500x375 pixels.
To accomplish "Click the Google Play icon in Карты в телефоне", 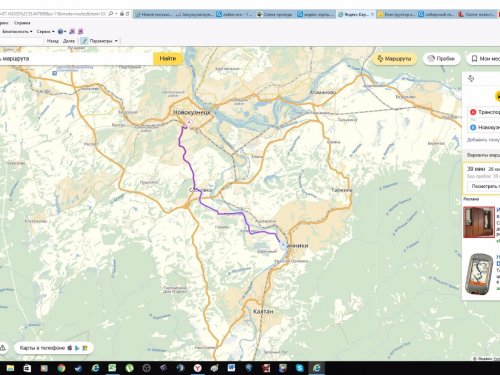I will pos(77,348).
